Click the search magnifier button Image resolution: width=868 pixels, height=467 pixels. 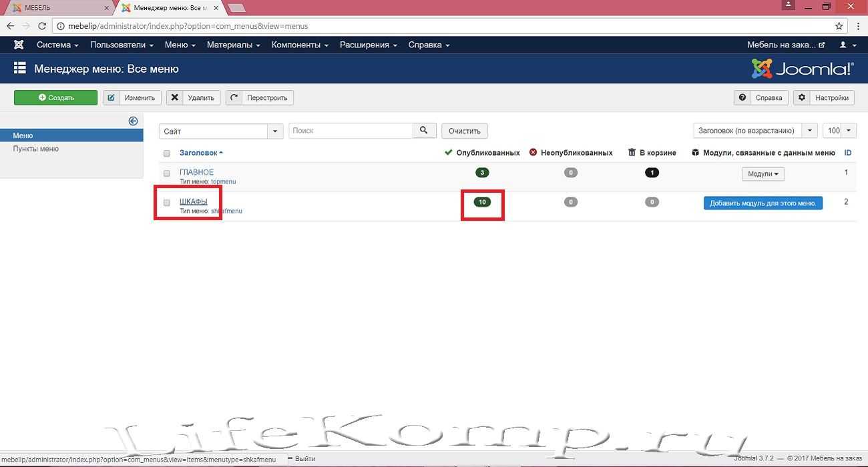tap(424, 131)
